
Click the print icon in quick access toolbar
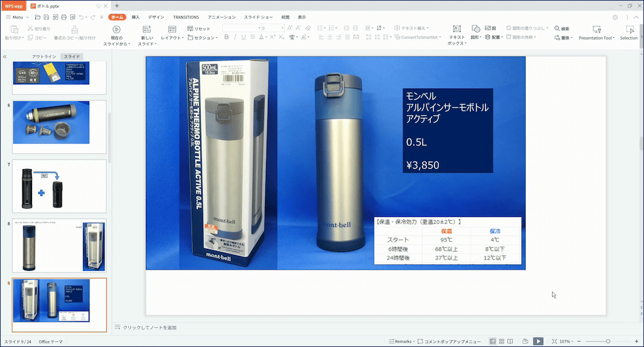(x=64, y=17)
